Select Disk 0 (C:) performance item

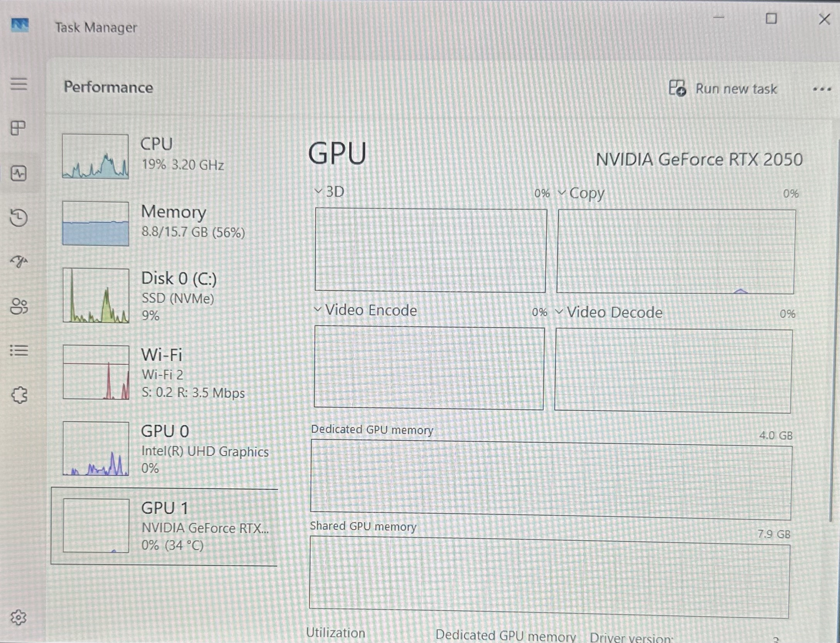165,296
